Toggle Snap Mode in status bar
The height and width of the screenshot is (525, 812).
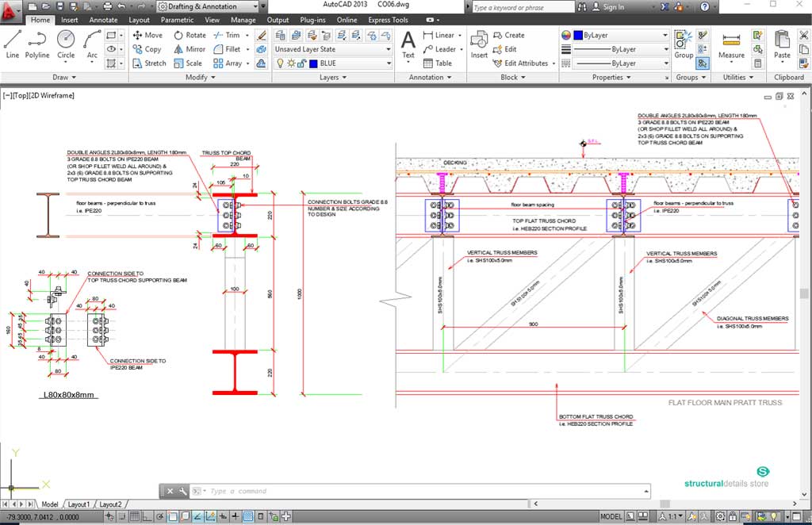(x=122, y=516)
